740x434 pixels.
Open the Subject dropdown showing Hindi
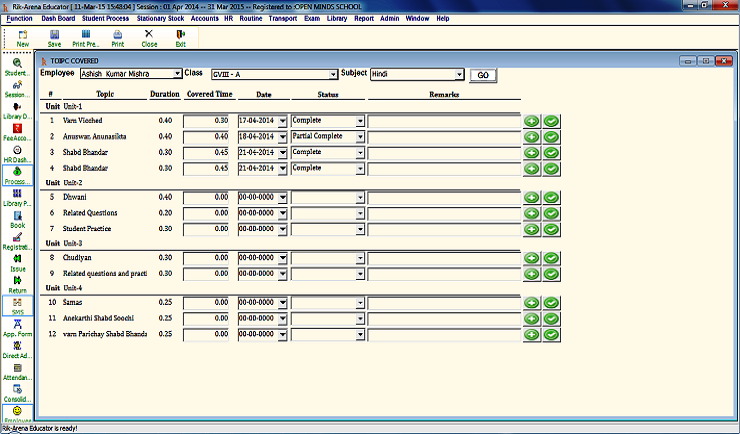[460, 74]
